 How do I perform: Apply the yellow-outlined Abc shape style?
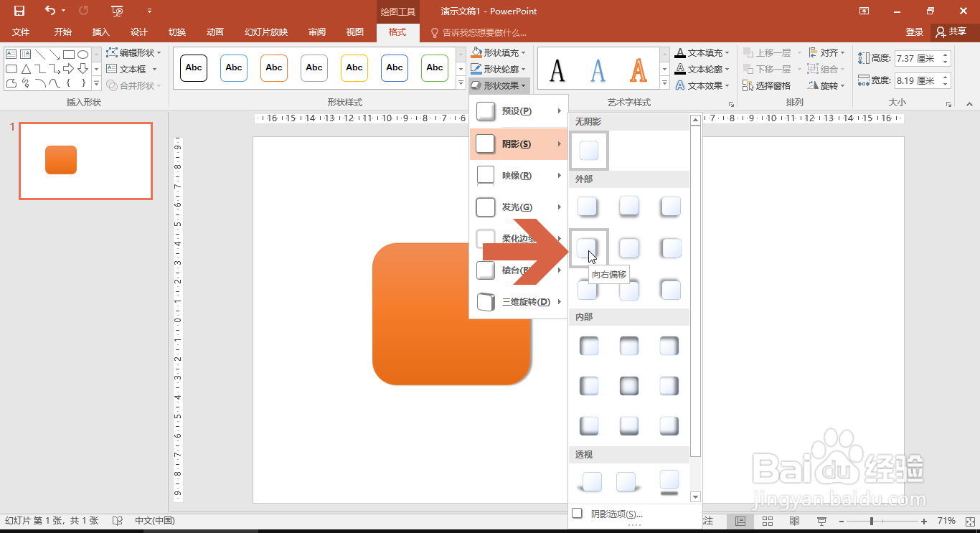(354, 68)
